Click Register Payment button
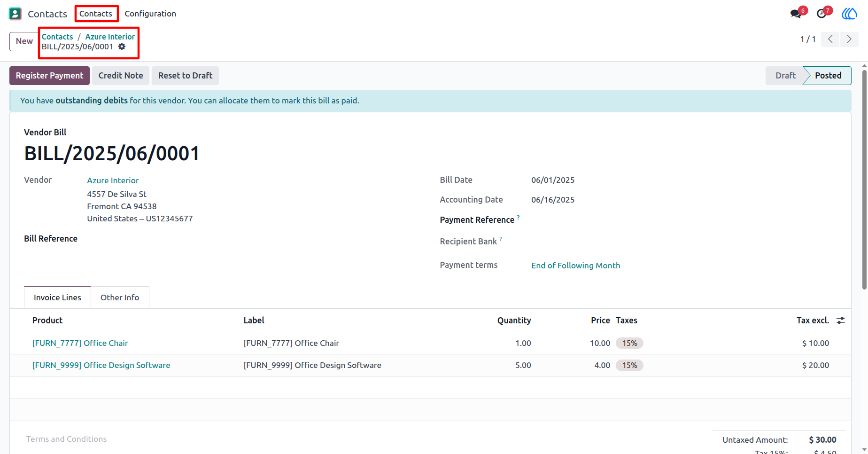This screenshot has height=454, width=868. point(49,76)
